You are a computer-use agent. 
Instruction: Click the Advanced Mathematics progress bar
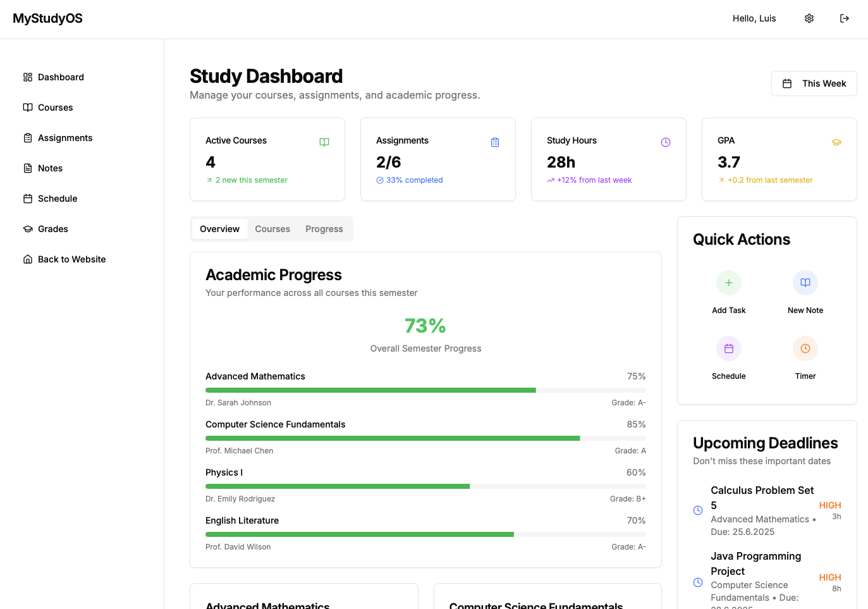pyautogui.click(x=425, y=390)
